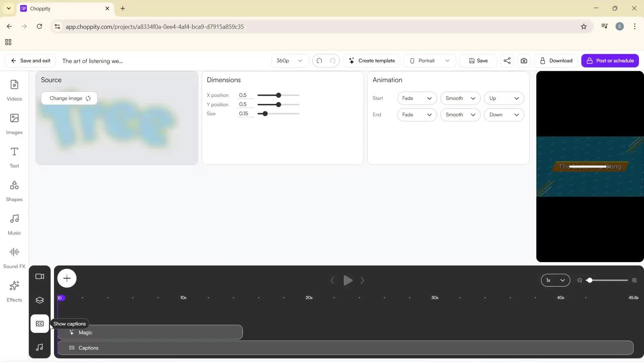Select the Magic clip on the timeline

(150, 333)
